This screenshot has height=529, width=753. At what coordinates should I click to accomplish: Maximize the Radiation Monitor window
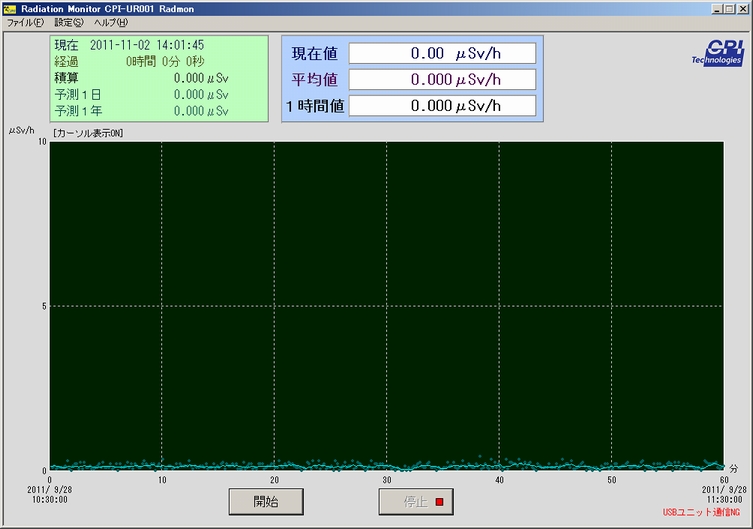coord(729,8)
